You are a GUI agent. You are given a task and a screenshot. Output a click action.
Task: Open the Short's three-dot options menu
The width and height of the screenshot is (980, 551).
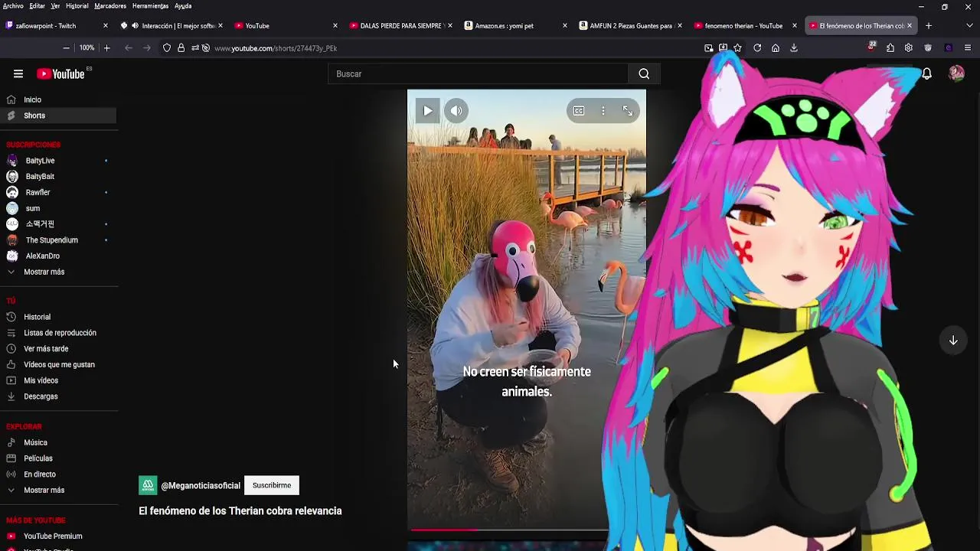tap(603, 111)
